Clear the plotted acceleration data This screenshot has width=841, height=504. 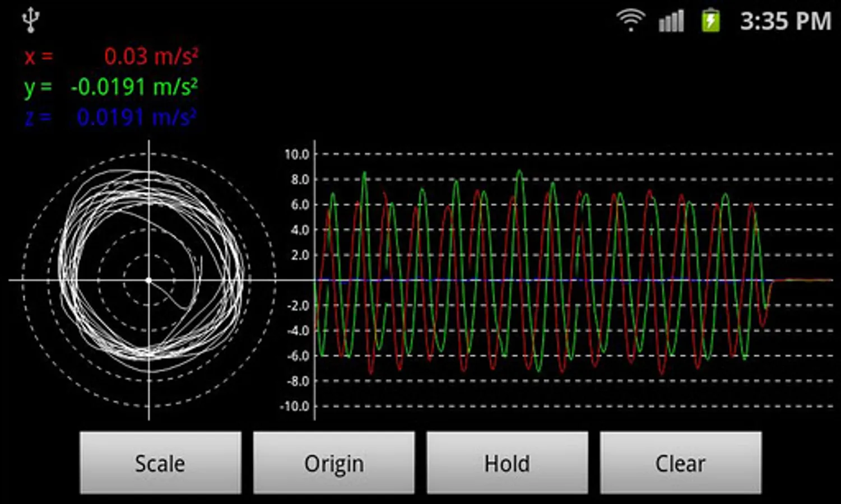681,463
